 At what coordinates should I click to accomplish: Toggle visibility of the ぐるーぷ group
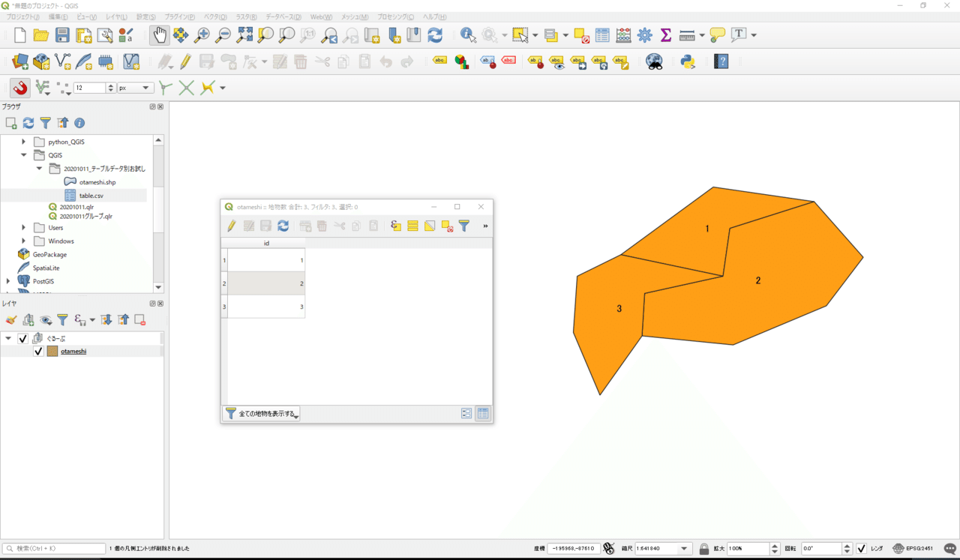point(22,339)
